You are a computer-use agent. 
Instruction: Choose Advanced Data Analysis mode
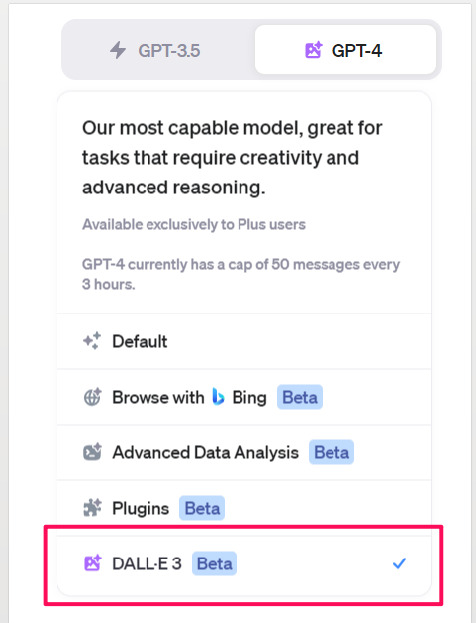pyautogui.click(x=244, y=452)
